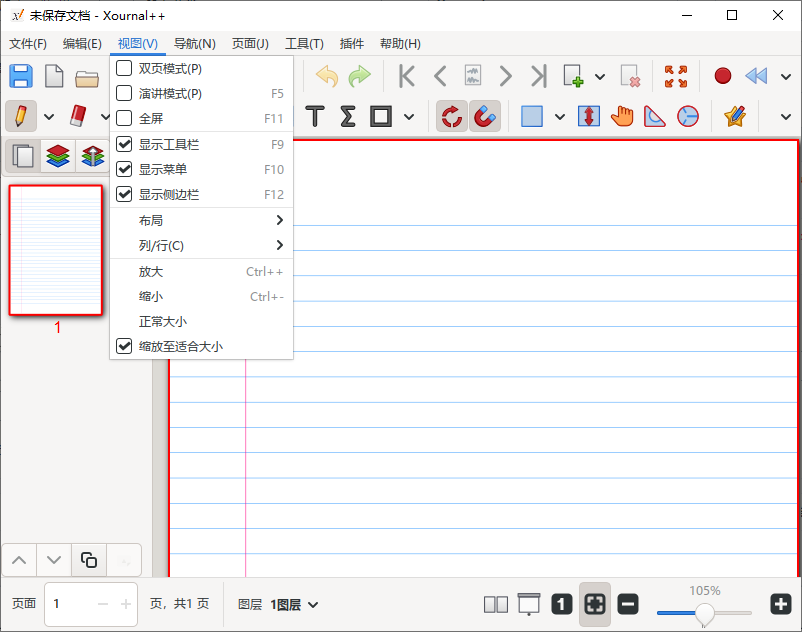Viewport: 802px width, 632px height.
Task: Choose 缩小 zoom out menu item
Action: pyautogui.click(x=202, y=297)
